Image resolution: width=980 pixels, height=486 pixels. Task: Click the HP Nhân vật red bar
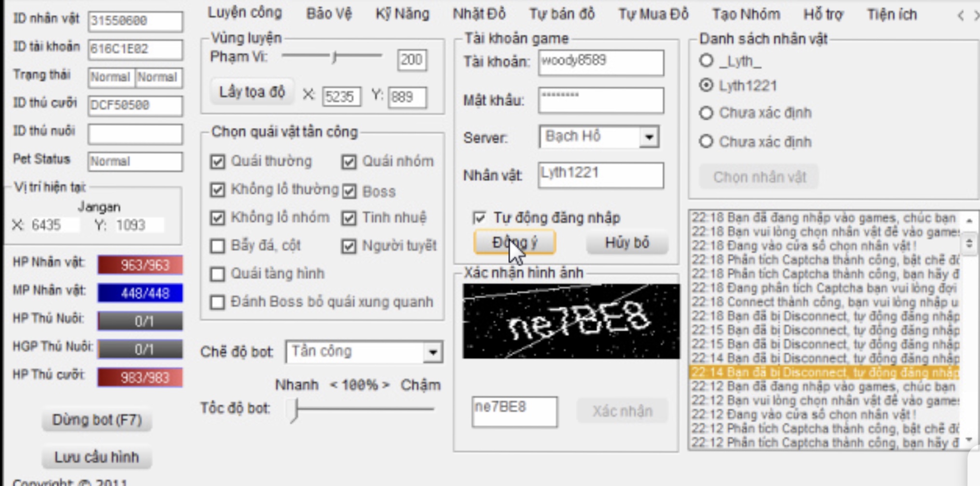click(x=140, y=265)
